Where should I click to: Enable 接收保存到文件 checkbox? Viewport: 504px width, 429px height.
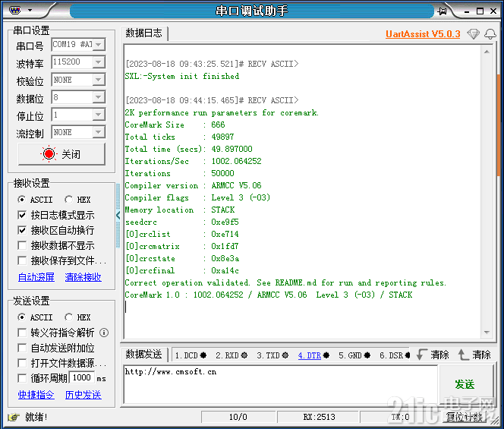(22, 260)
